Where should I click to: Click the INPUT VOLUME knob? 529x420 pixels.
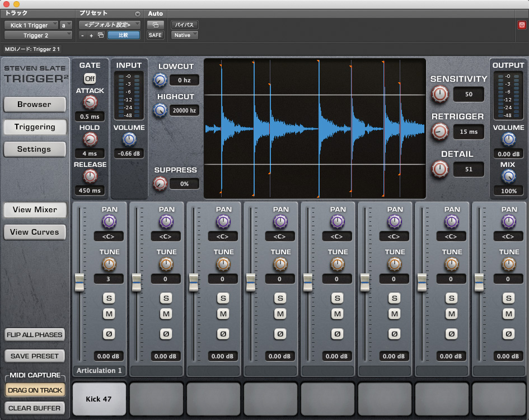129,139
